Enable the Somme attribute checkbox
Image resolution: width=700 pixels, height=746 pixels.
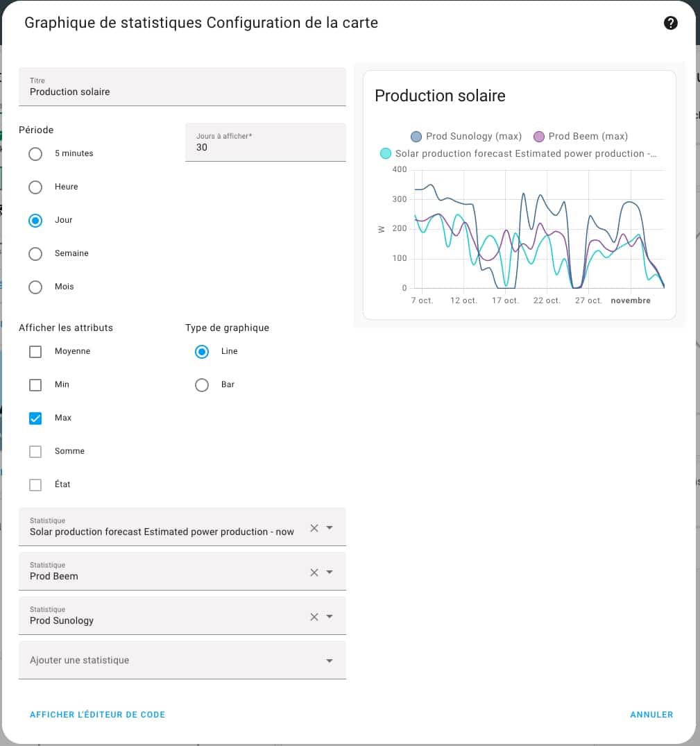tap(35, 452)
